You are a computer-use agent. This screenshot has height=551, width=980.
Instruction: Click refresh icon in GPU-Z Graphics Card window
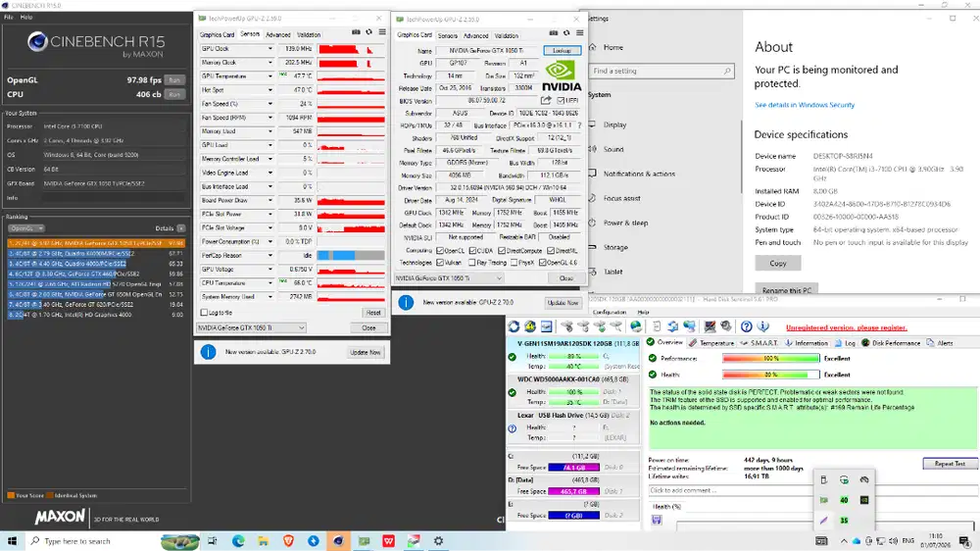click(x=566, y=33)
